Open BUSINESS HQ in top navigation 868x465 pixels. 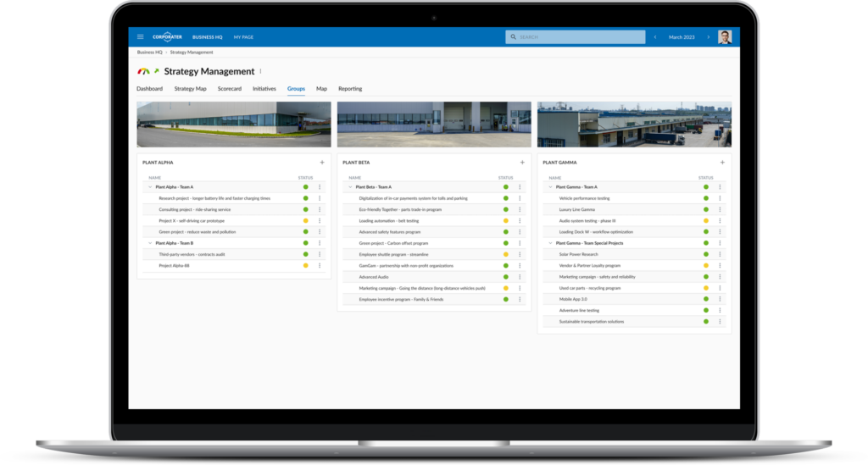[x=207, y=37]
